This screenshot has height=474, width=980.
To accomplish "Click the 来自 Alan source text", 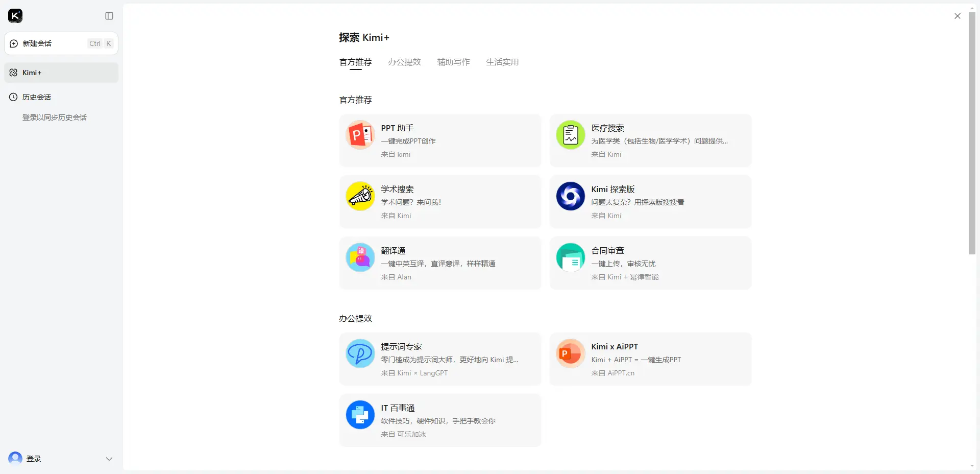I will pyautogui.click(x=396, y=277).
